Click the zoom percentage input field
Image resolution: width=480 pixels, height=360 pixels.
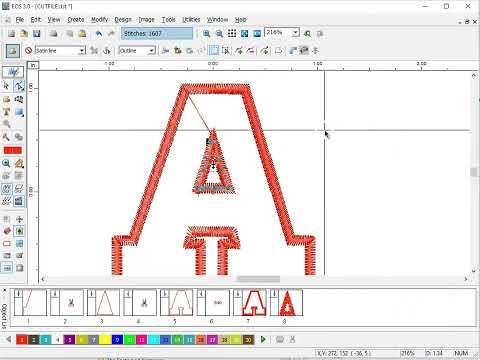click(x=278, y=33)
